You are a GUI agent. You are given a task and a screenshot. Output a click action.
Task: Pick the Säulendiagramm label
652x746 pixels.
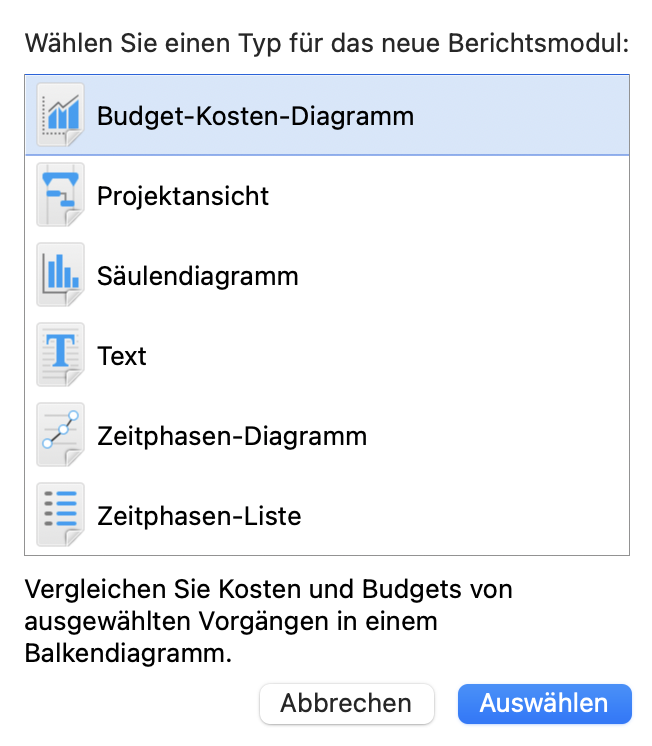[x=198, y=276]
